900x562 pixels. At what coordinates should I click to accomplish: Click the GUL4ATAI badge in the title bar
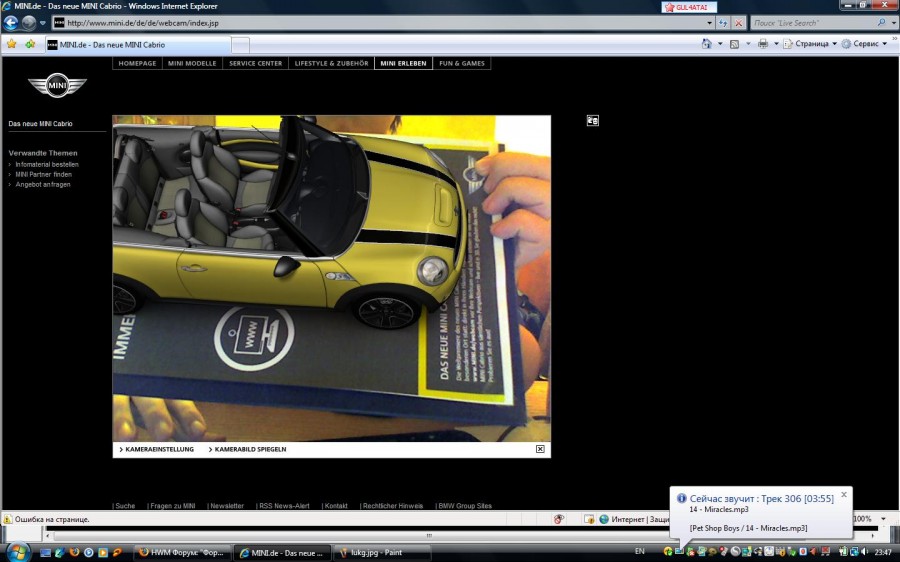point(689,7)
